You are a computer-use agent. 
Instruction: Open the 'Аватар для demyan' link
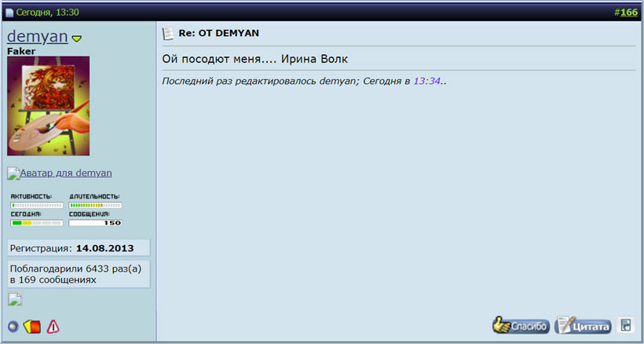click(x=60, y=173)
